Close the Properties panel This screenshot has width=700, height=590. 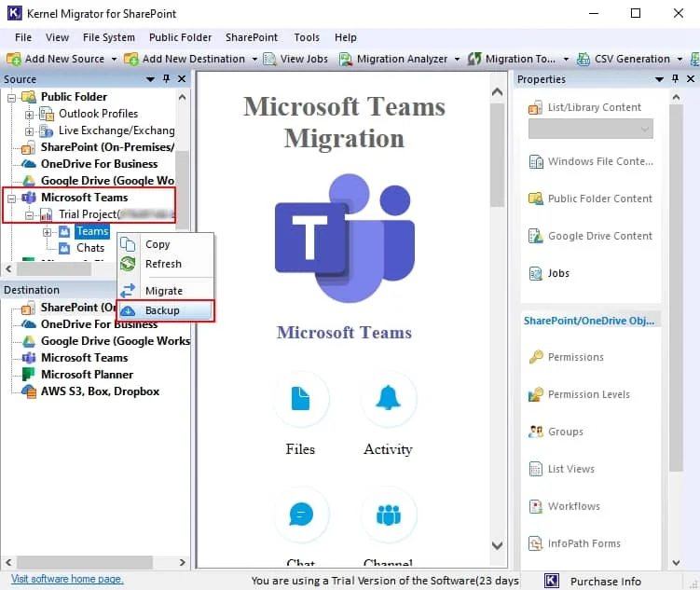pos(691,79)
